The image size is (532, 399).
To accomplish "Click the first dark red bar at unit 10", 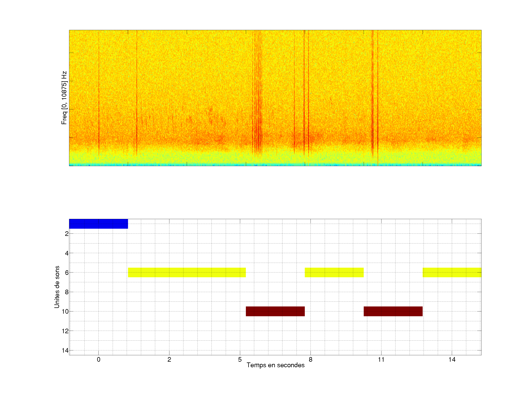I will pos(275,311).
